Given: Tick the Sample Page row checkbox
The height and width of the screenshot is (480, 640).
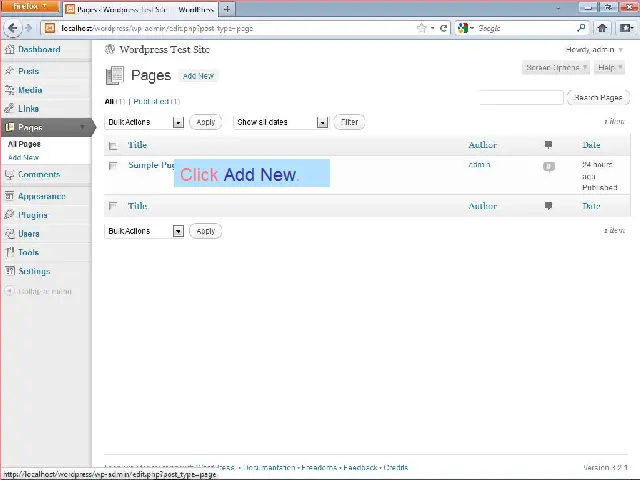Looking at the screenshot, I should 113,166.
